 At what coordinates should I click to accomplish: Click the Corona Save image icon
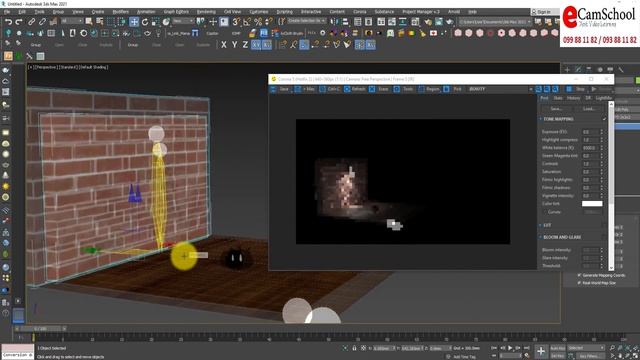click(x=281, y=89)
